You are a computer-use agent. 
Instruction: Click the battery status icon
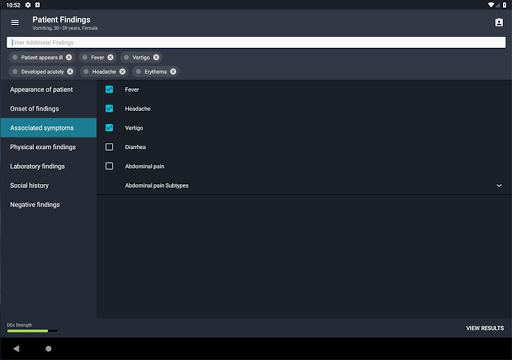click(505, 5)
